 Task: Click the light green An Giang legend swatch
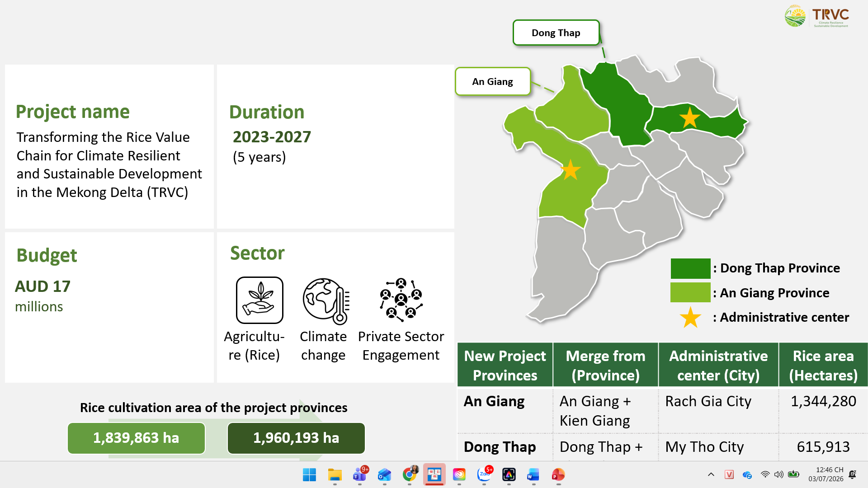pyautogui.click(x=690, y=292)
